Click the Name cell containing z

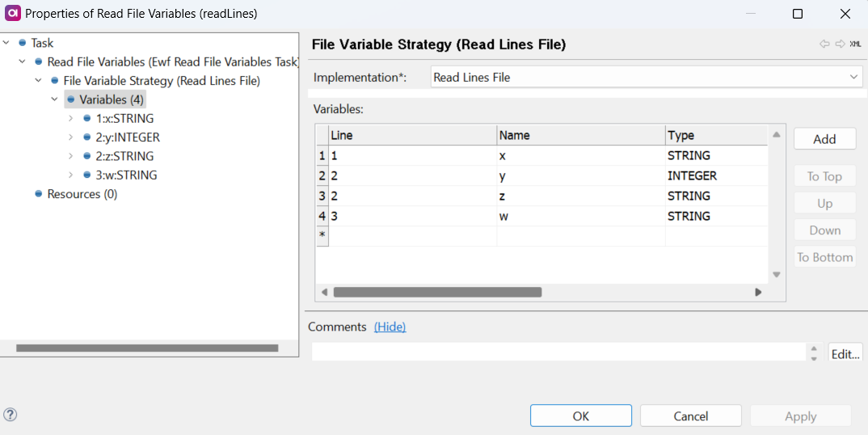point(580,196)
